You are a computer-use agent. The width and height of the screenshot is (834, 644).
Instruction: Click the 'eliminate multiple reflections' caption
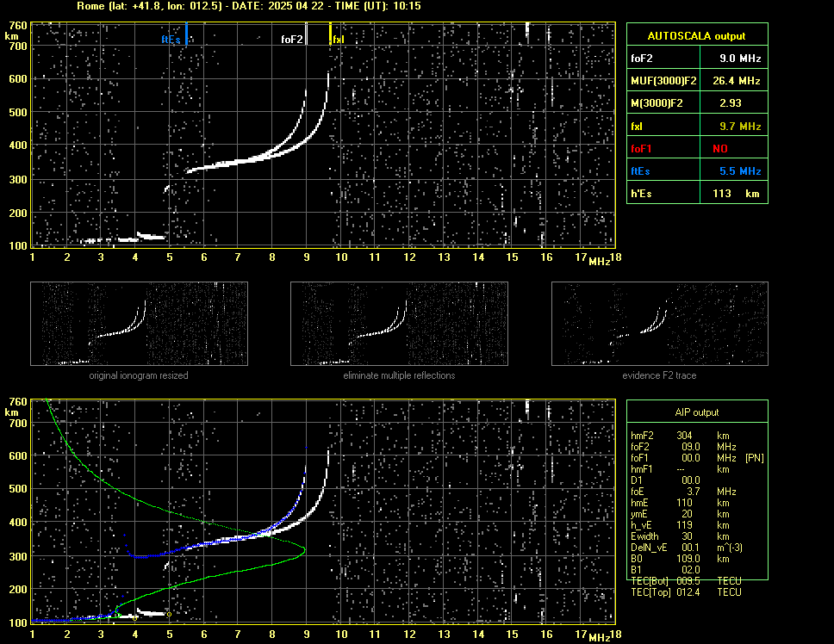pyautogui.click(x=399, y=375)
